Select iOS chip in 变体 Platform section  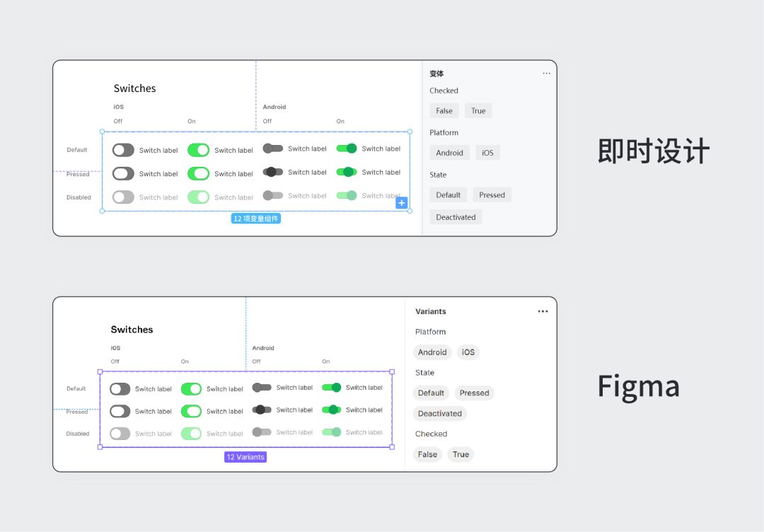pos(487,153)
